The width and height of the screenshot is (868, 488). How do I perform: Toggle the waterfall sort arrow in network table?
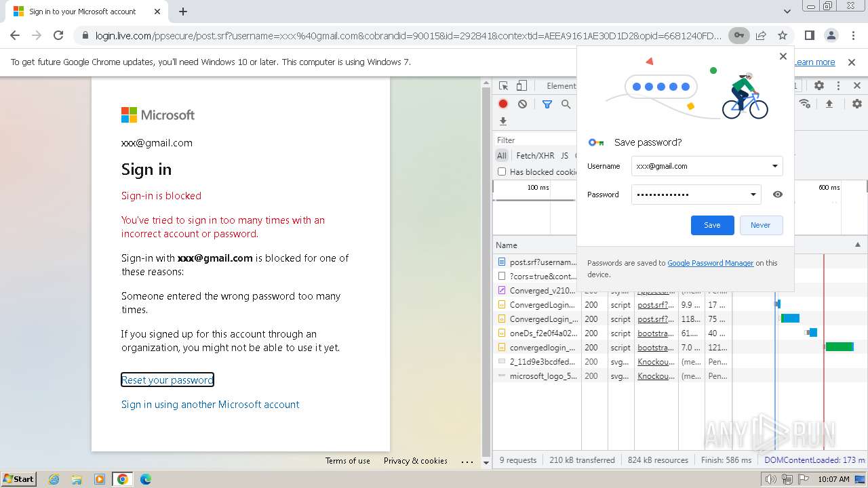point(858,245)
